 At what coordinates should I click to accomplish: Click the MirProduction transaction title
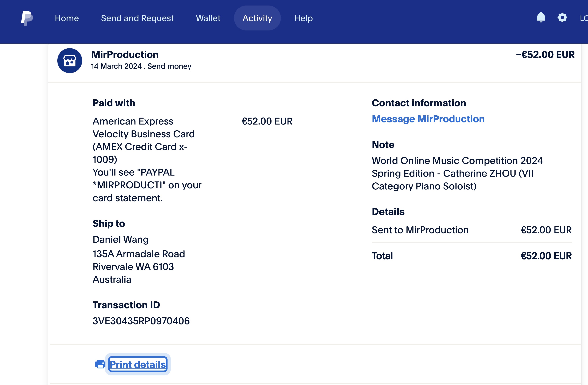125,55
